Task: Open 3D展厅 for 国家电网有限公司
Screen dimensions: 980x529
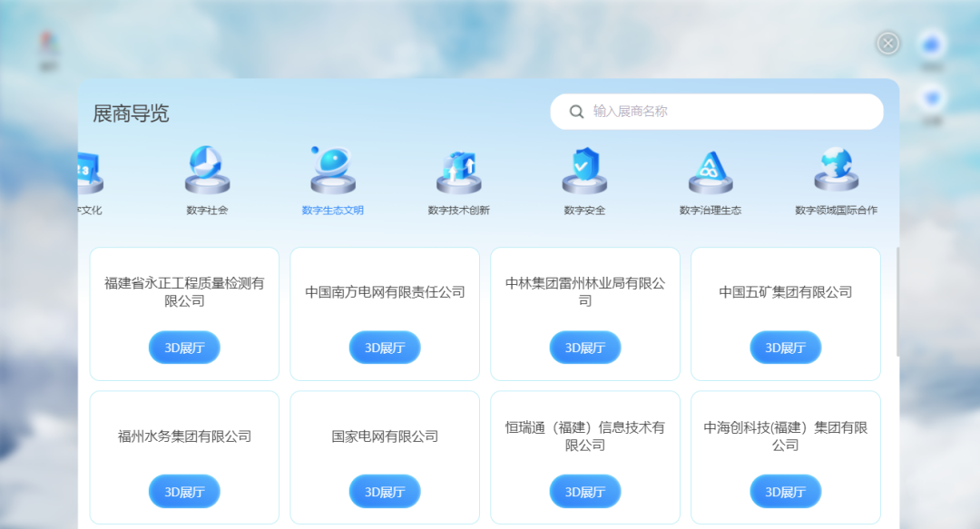Action: click(x=385, y=491)
